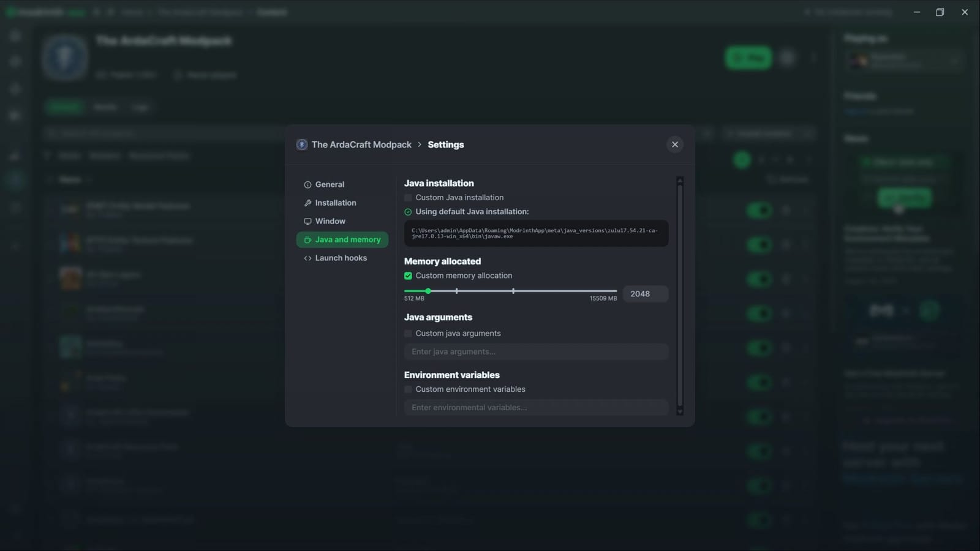The image size is (980, 551).
Task: Open the General settings tab
Action: pyautogui.click(x=330, y=184)
